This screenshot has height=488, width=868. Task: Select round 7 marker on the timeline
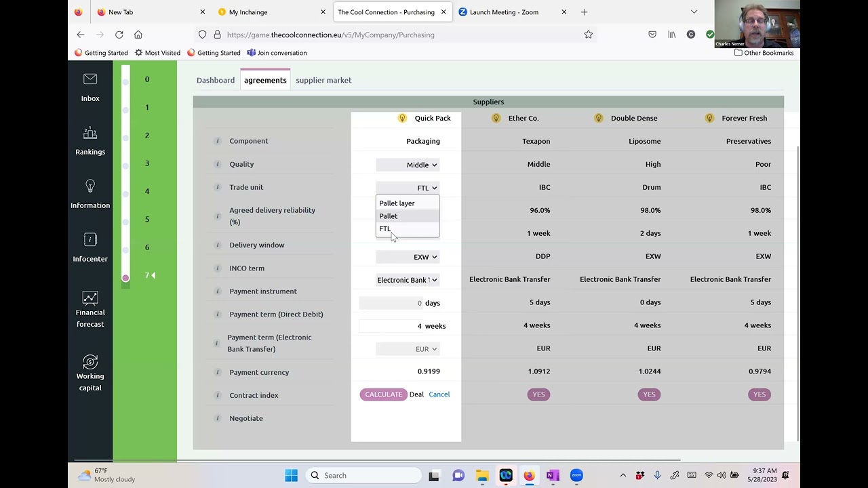(125, 277)
